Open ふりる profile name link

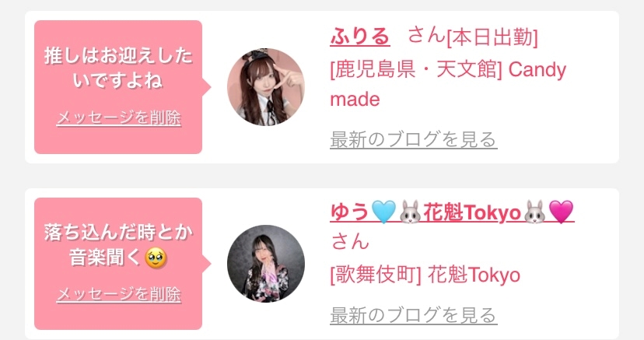[360, 37]
